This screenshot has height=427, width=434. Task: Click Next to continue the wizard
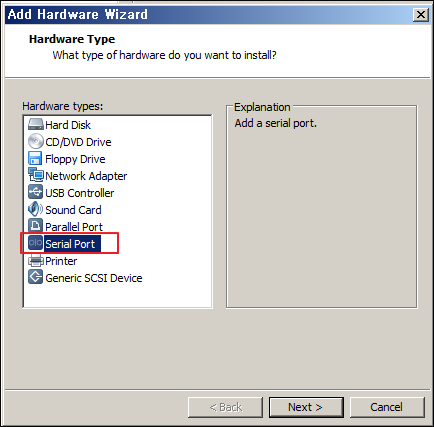(x=306, y=407)
